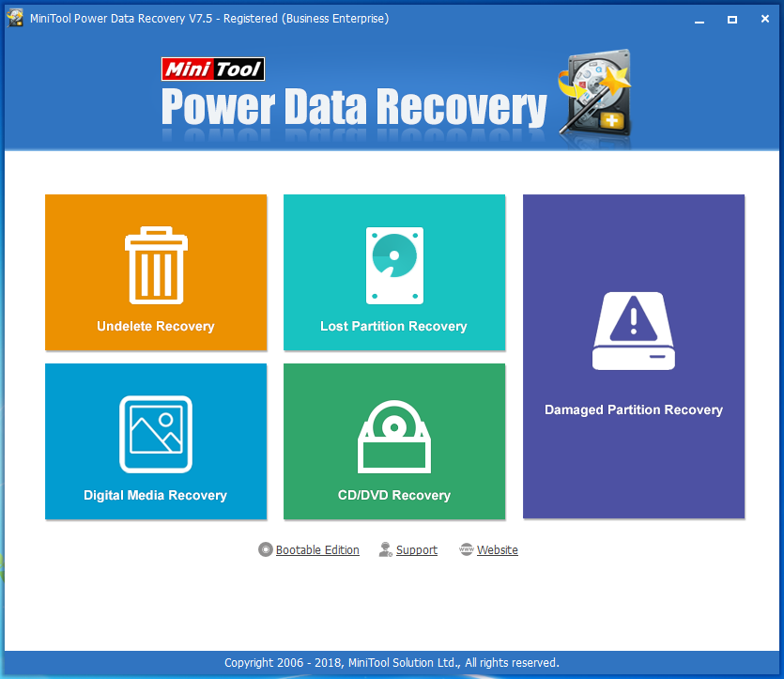Open the Digital Media Recovery module
This screenshot has height=679, width=784.
point(156,441)
